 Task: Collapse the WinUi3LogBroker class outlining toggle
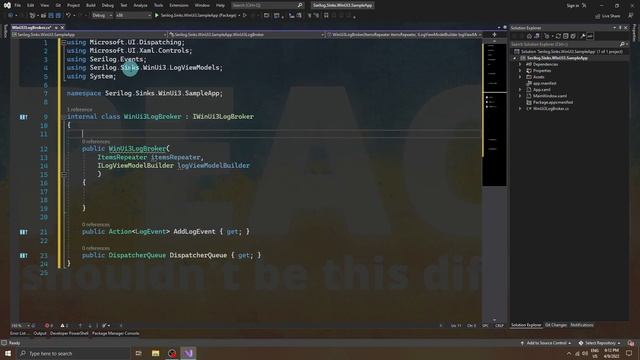pyautogui.click(x=64, y=117)
